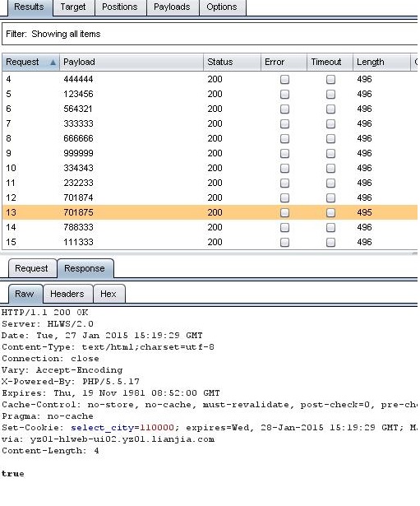Screen dimensions: 420x506
Task: Click request number 10
Action: [x=11, y=169]
